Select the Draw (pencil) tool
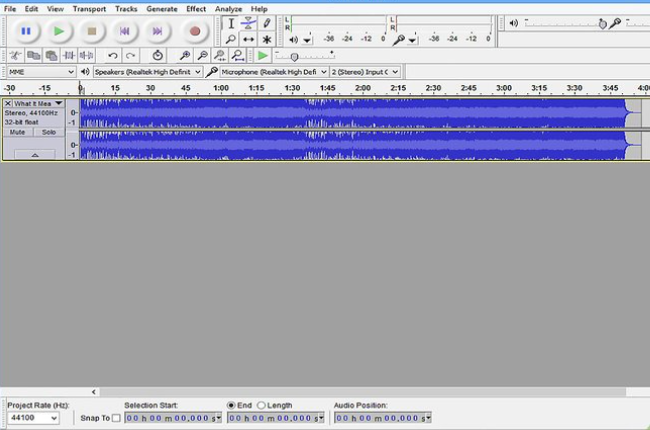This screenshot has height=430, width=650. 267,23
